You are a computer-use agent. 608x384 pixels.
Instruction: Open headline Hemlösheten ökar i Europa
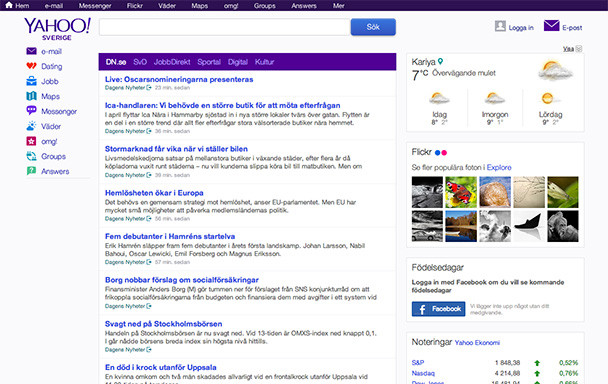tap(154, 193)
